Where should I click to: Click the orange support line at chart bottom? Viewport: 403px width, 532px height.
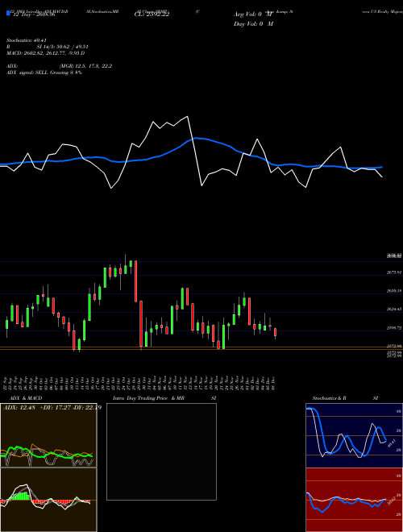click(x=201, y=348)
